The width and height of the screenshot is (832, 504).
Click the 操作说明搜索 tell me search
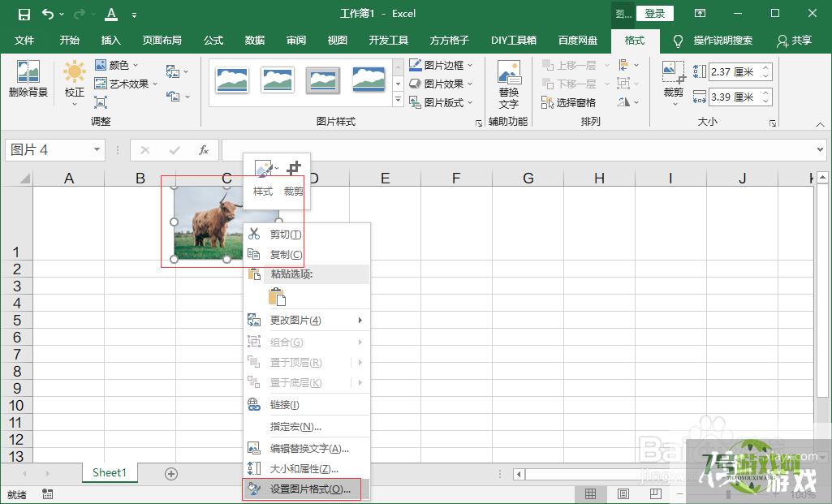pyautogui.click(x=713, y=41)
